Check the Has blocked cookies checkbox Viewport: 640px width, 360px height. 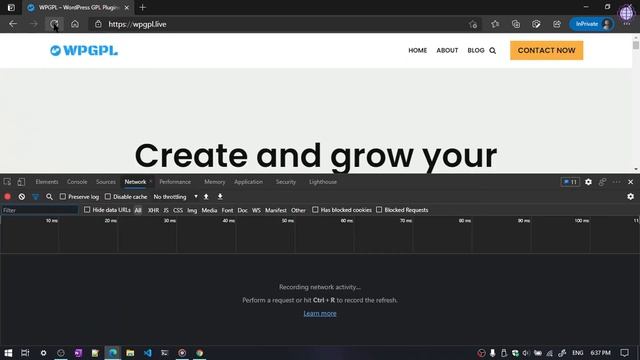coord(315,210)
